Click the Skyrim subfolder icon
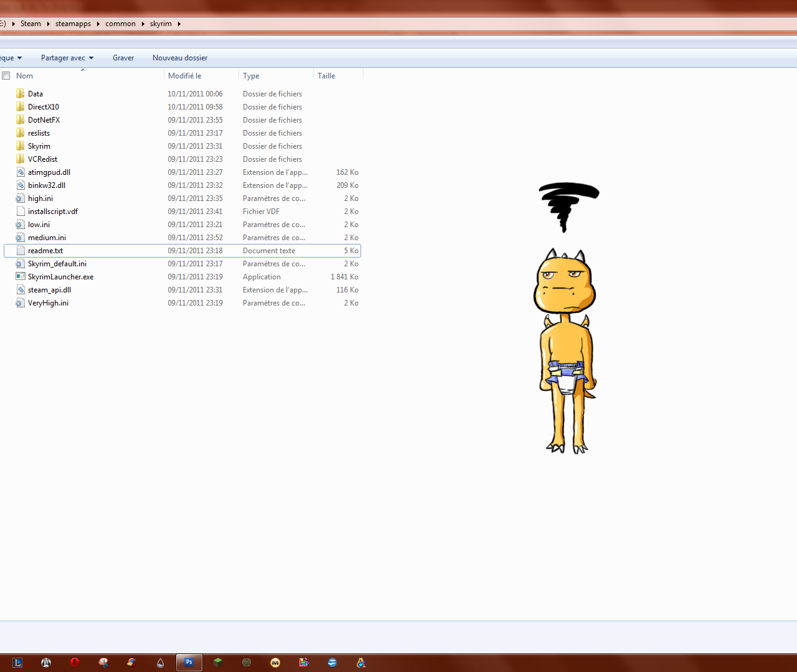The width and height of the screenshot is (797, 672). [x=21, y=146]
